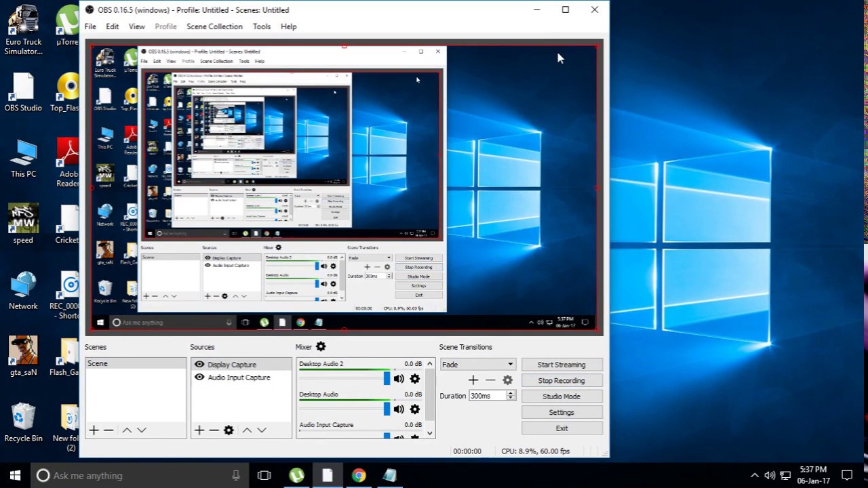
Task: Open the File menu
Action: [90, 26]
